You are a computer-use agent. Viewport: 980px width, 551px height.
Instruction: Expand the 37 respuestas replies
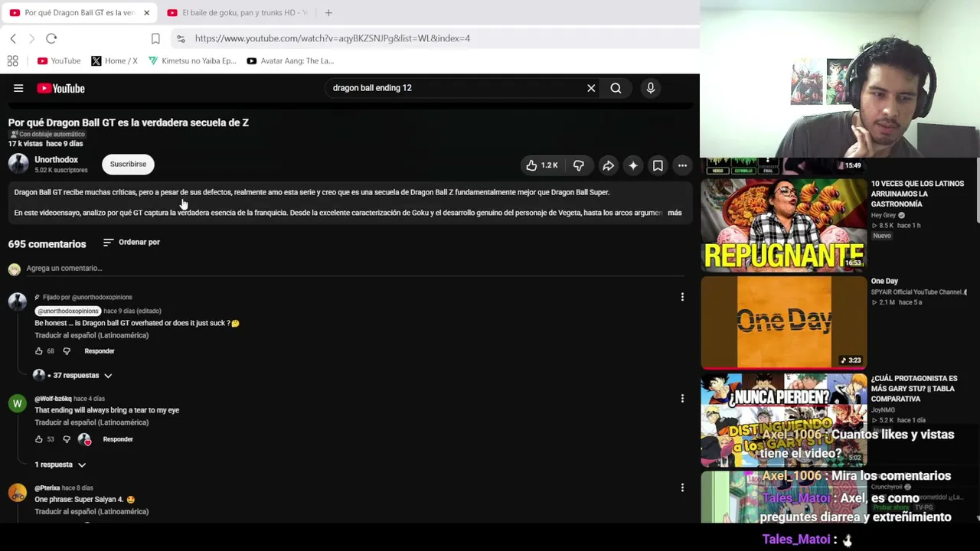73,375
